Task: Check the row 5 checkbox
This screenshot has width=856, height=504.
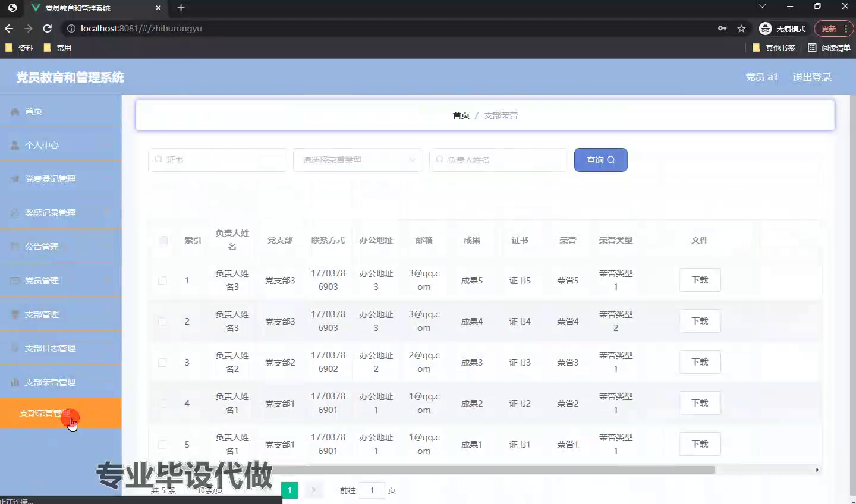Action: (162, 445)
